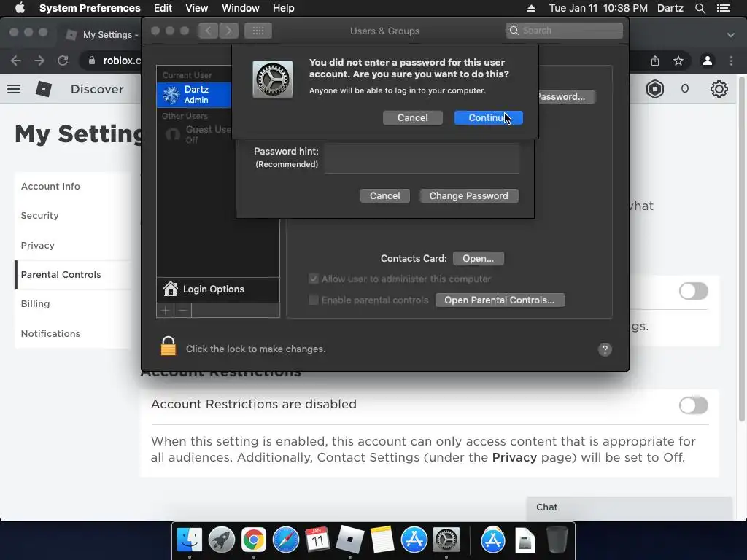Go forward in System Preferences

tap(228, 31)
